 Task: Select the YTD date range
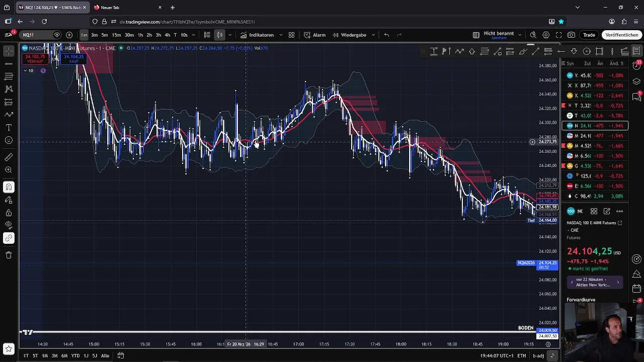[75, 355]
